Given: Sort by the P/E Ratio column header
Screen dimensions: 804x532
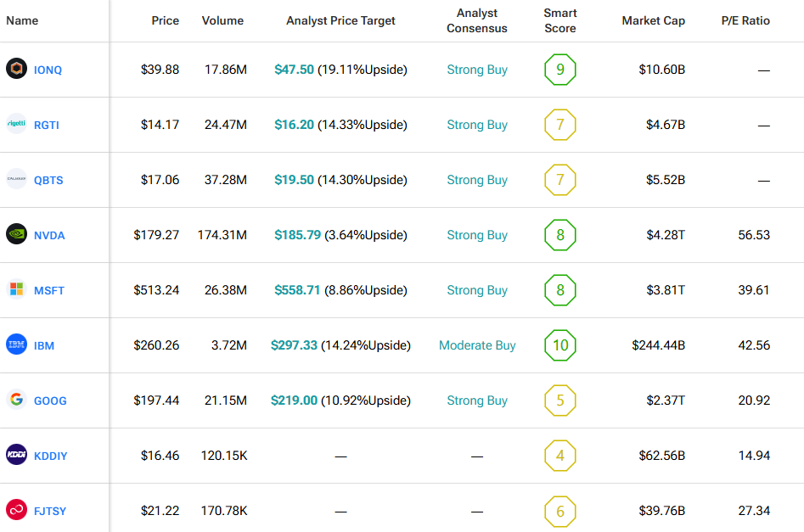Looking at the screenshot, I should tap(745, 20).
